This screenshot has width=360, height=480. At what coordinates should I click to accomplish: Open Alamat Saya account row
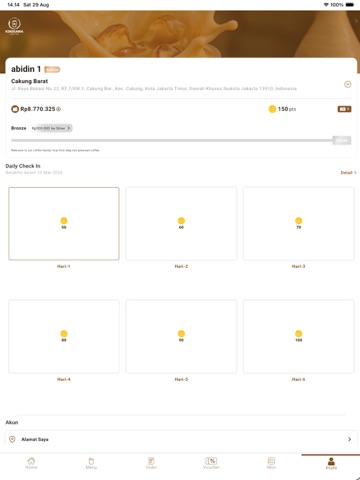[x=181, y=439]
